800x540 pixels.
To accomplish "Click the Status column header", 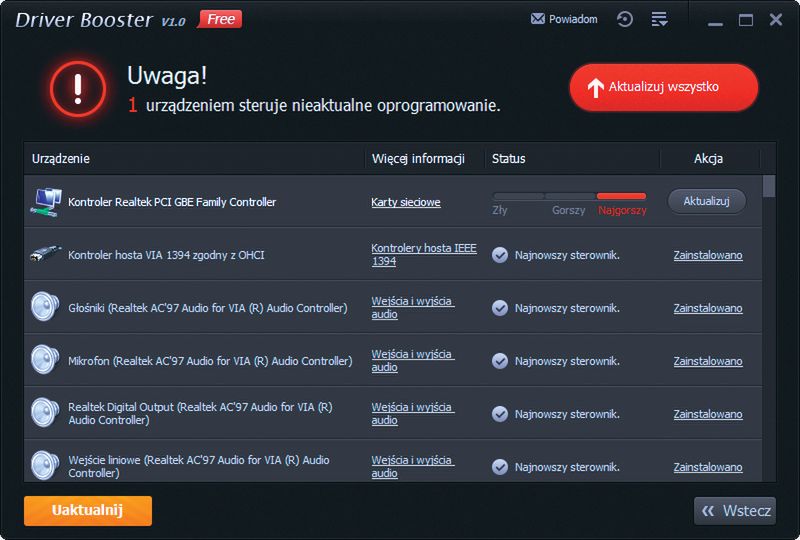I will click(x=508, y=159).
